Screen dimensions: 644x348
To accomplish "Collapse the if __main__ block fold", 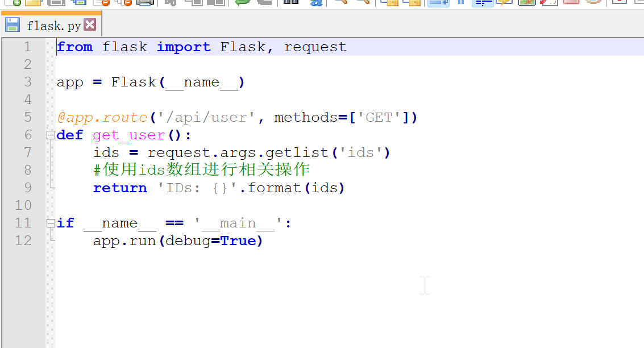I will [x=51, y=223].
